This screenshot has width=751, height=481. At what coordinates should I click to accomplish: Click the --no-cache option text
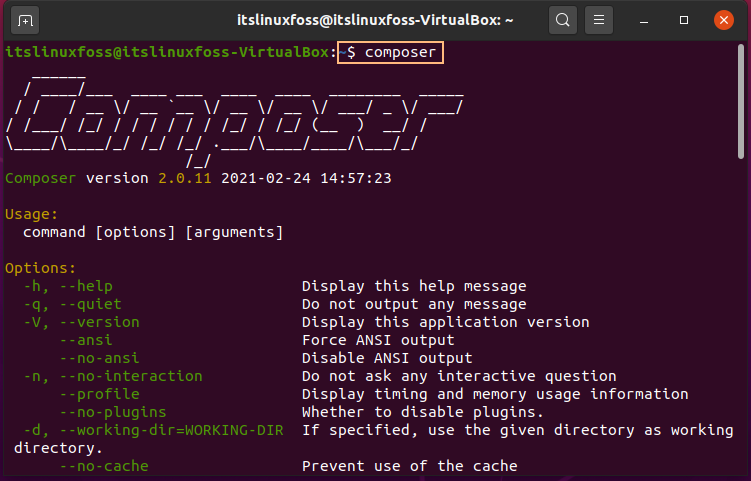point(104,466)
